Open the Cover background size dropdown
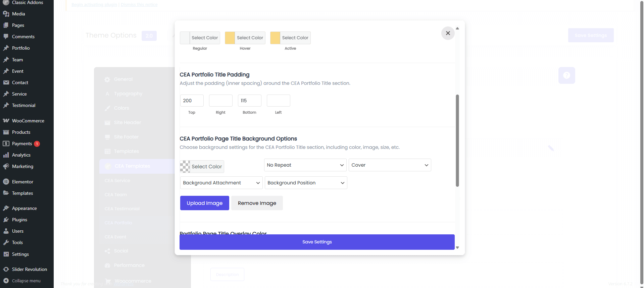This screenshot has height=288, width=644. point(389,165)
